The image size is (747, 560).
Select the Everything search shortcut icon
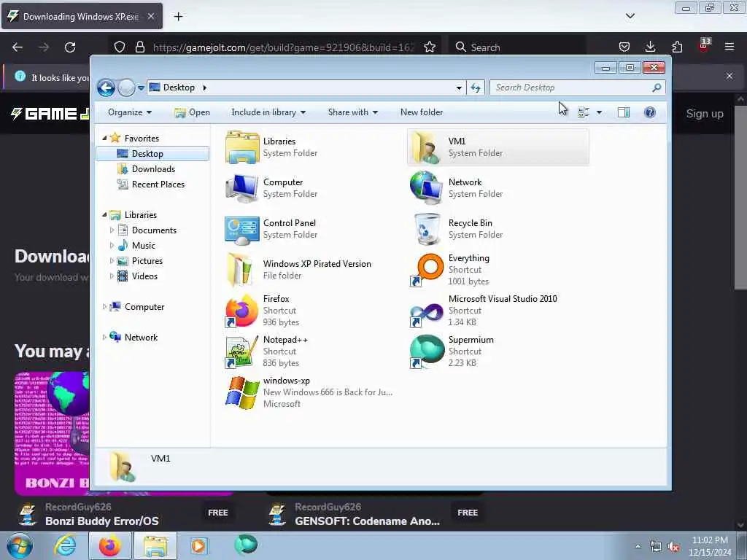click(427, 270)
